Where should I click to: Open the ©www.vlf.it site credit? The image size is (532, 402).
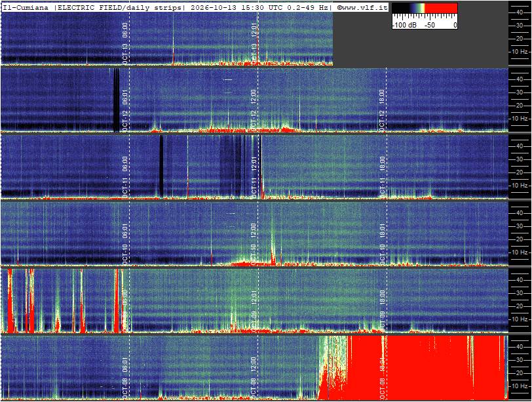click(362, 8)
